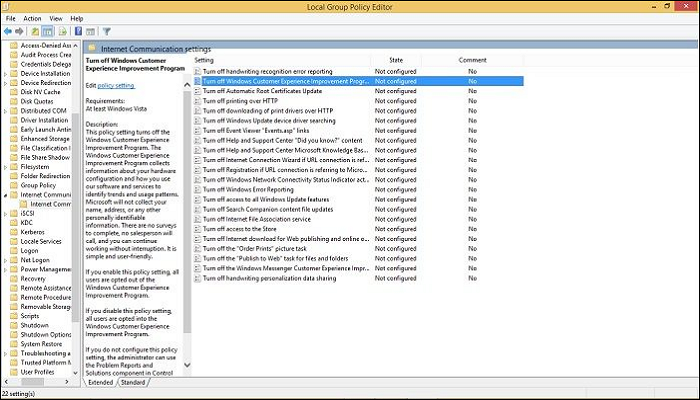Collapse the Internet Communication Management node
700x400 pixels.
(x=5, y=195)
